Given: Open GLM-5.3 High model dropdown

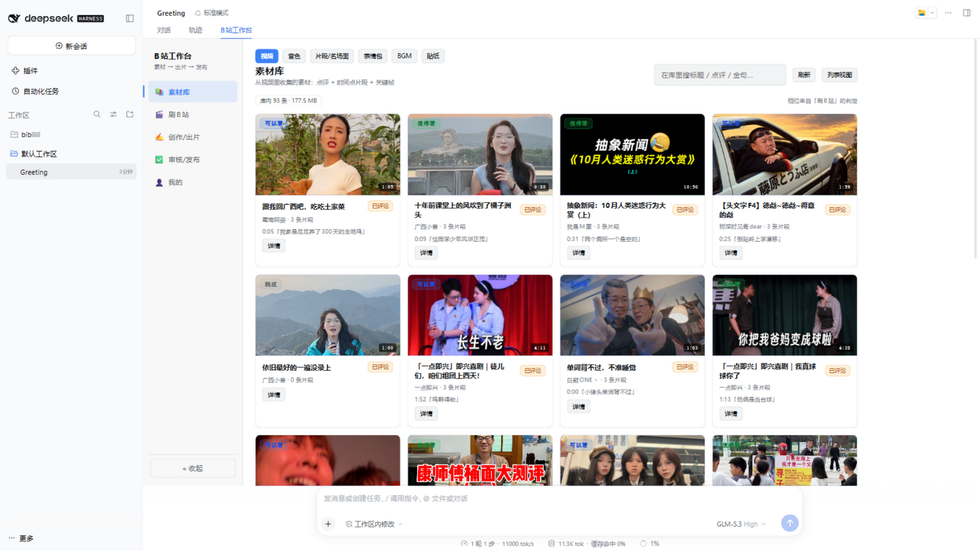Looking at the screenshot, I should pyautogui.click(x=741, y=524).
